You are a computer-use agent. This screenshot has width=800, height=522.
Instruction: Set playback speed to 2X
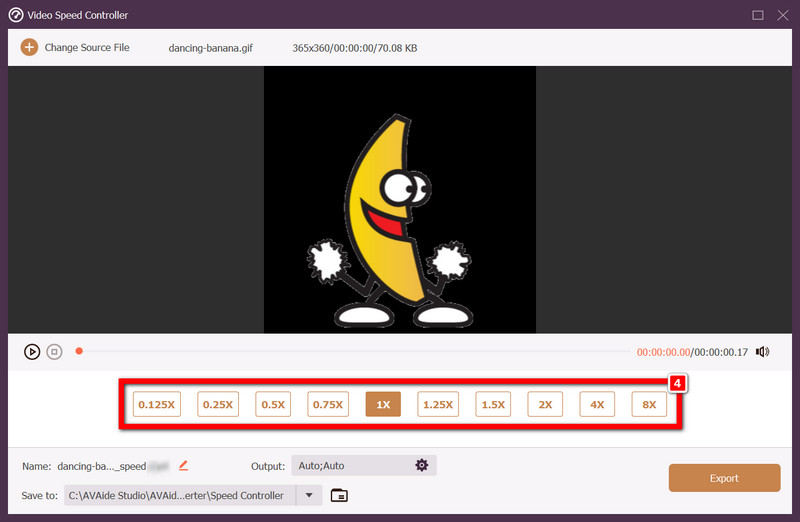click(x=545, y=405)
